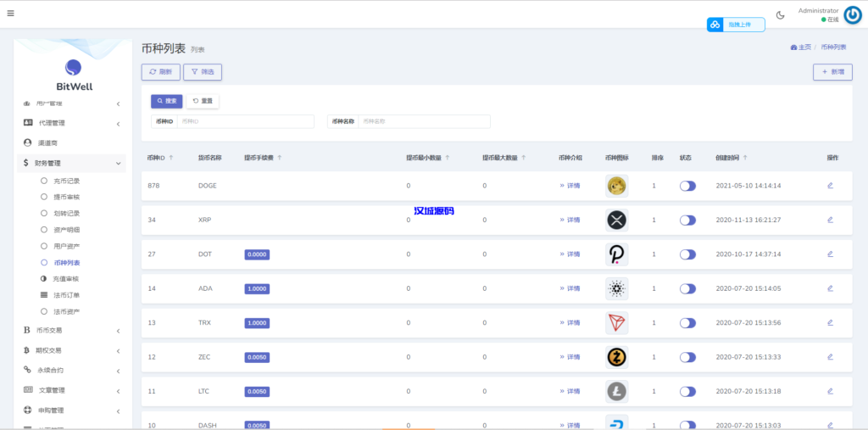Open the DOGE coin icon image
Viewport: 868px width, 430px height.
pyautogui.click(x=616, y=186)
